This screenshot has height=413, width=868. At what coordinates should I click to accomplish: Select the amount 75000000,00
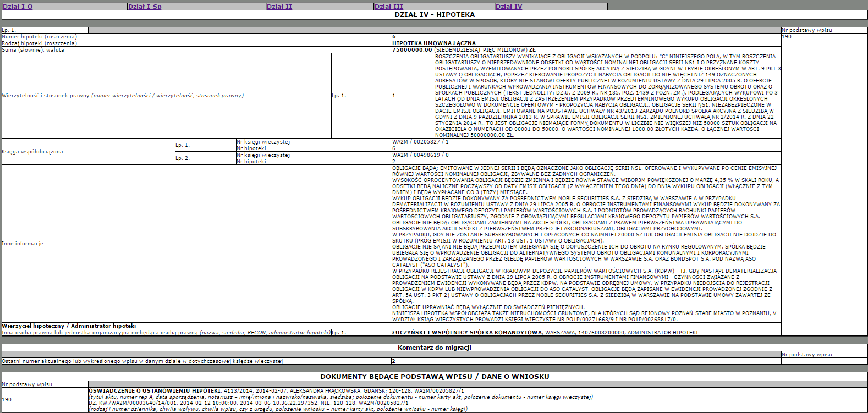click(x=412, y=50)
